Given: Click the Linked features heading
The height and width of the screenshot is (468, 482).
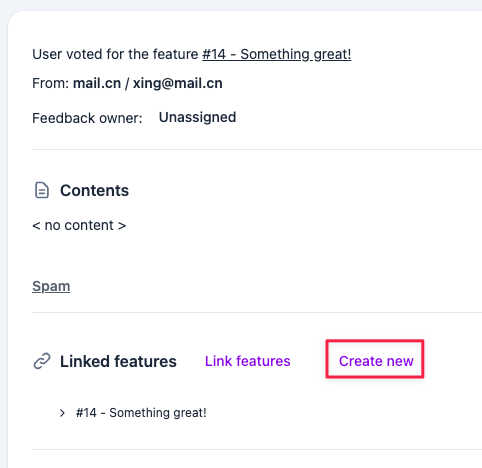Looking at the screenshot, I should [118, 362].
